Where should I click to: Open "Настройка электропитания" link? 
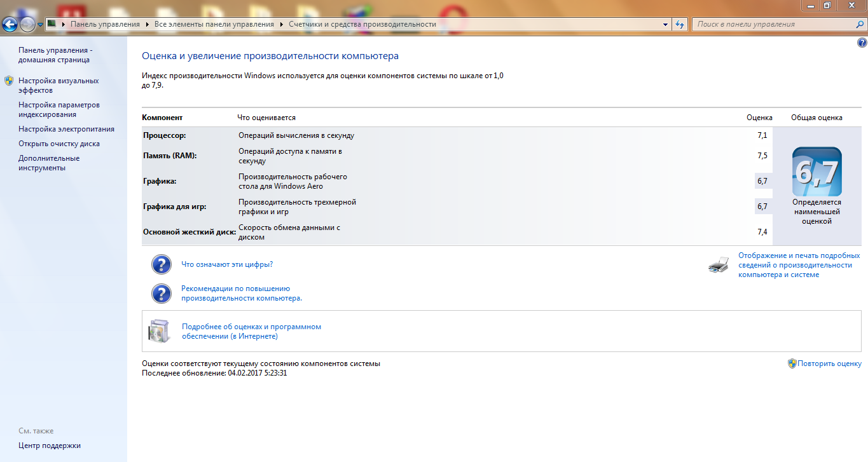coord(66,129)
